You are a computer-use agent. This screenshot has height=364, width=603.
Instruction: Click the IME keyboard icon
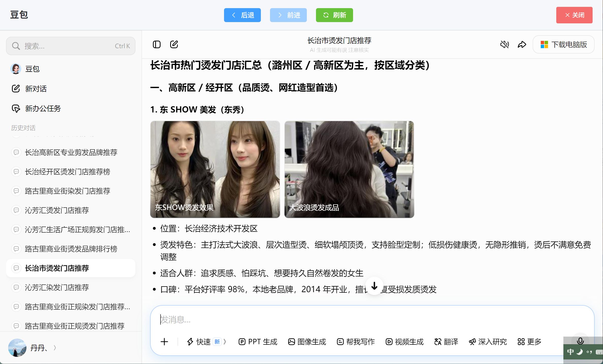[x=599, y=352]
